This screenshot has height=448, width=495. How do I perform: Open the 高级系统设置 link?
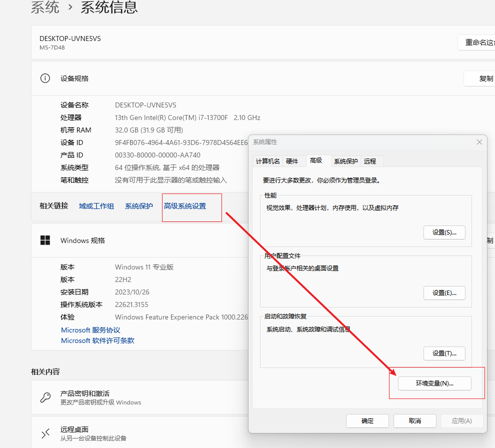click(185, 206)
